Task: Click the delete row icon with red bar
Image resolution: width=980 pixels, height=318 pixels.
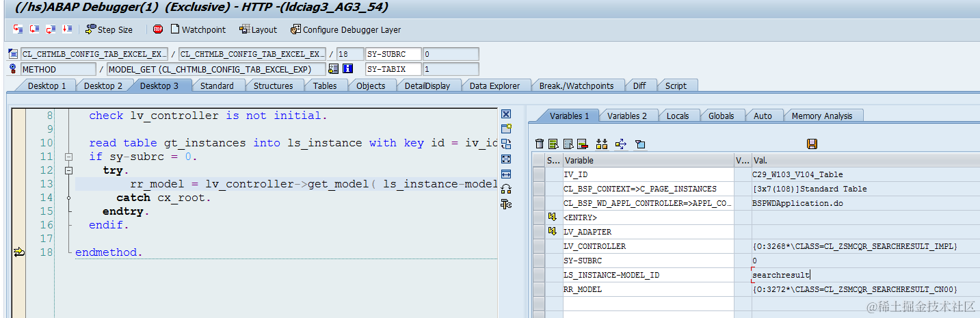Action: (x=583, y=144)
